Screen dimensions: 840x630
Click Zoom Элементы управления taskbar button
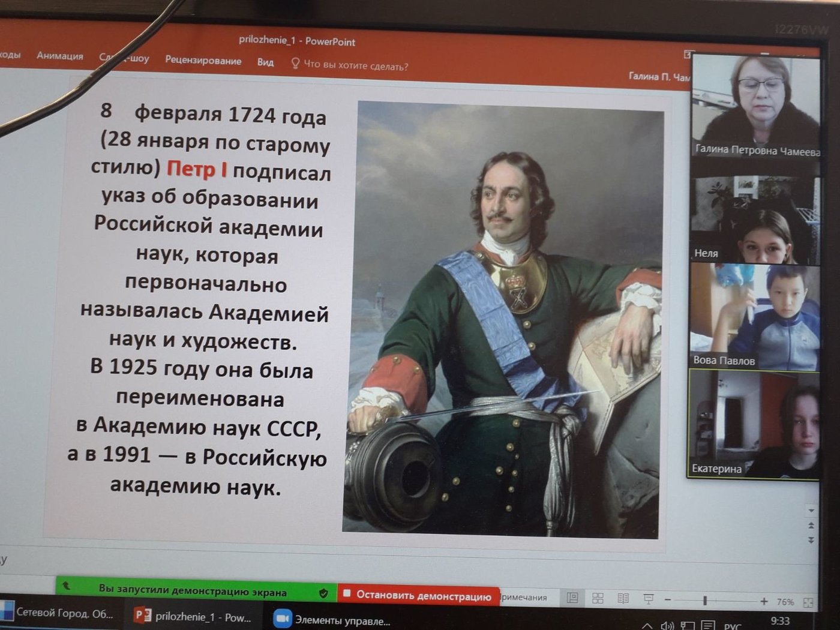(331, 619)
